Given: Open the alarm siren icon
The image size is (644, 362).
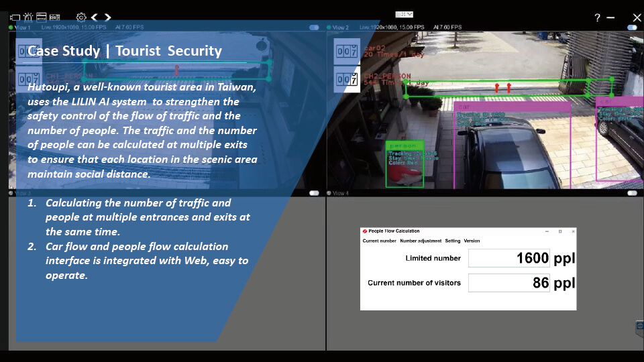Looking at the screenshot, I should pyautogui.click(x=28, y=17).
